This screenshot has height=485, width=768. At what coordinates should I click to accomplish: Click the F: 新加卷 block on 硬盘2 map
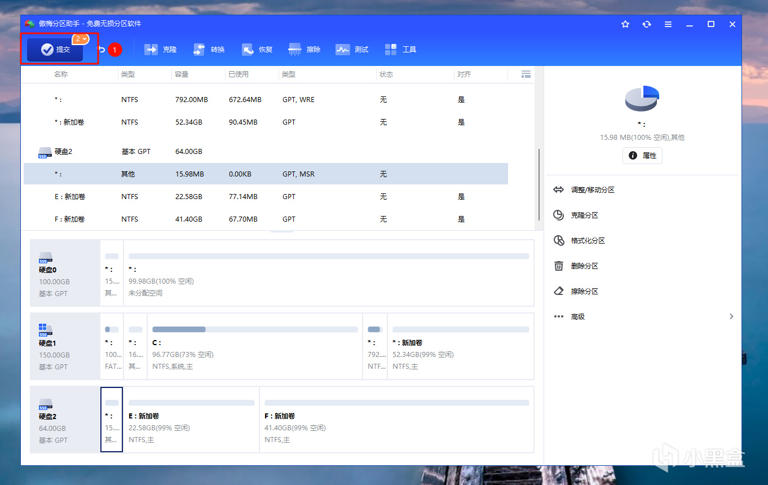point(396,420)
